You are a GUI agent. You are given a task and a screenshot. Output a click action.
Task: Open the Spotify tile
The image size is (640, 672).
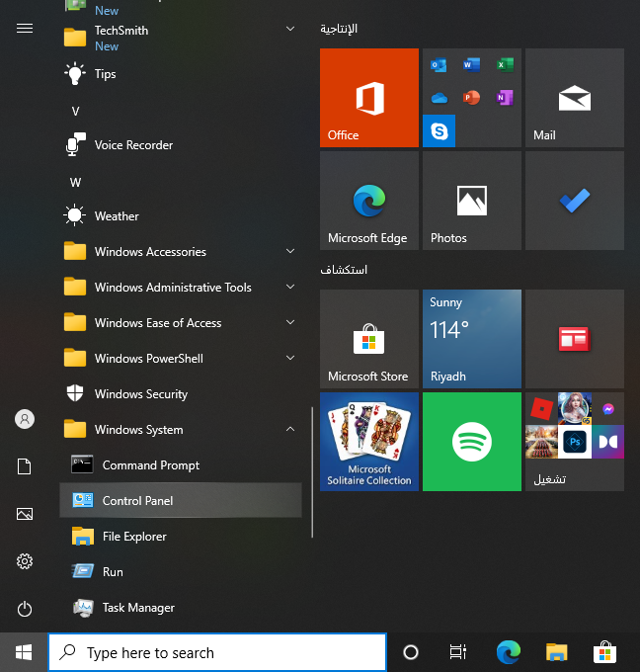(x=472, y=442)
